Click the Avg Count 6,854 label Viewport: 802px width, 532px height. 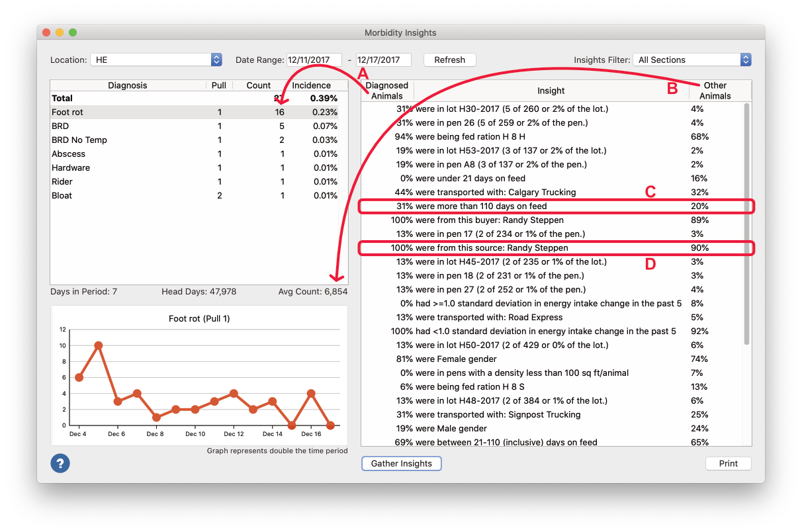click(313, 291)
